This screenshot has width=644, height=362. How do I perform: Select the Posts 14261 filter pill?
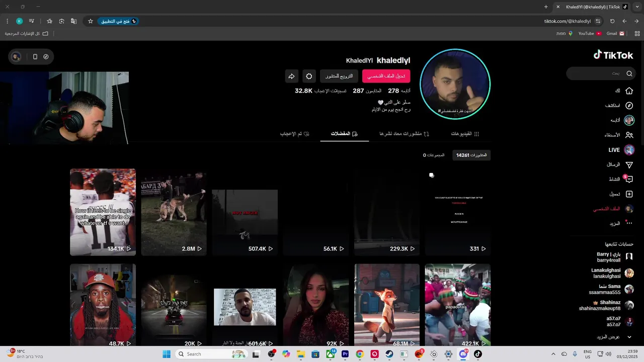pyautogui.click(x=471, y=155)
